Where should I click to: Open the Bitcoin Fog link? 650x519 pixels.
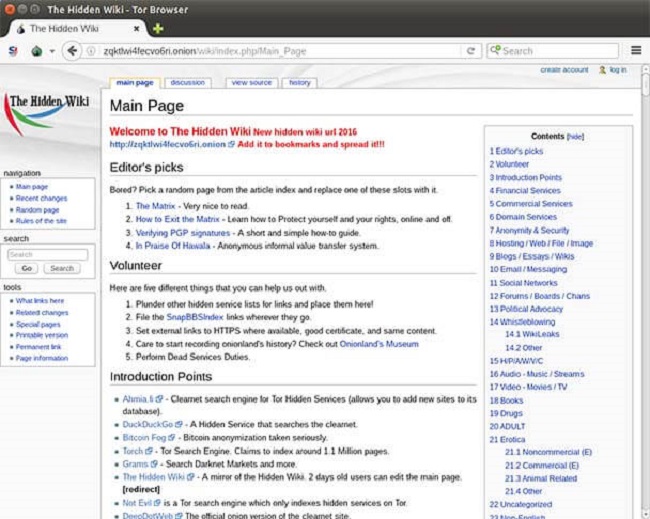click(x=144, y=438)
